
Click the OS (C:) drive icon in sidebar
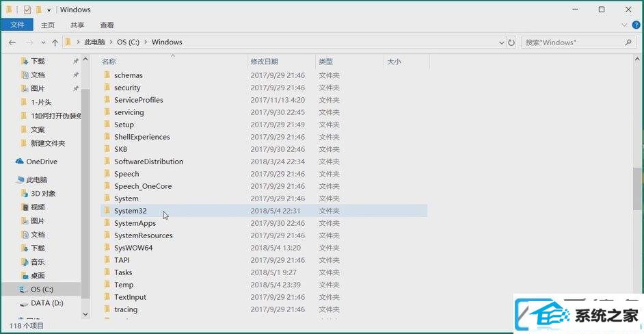pyautogui.click(x=24, y=290)
